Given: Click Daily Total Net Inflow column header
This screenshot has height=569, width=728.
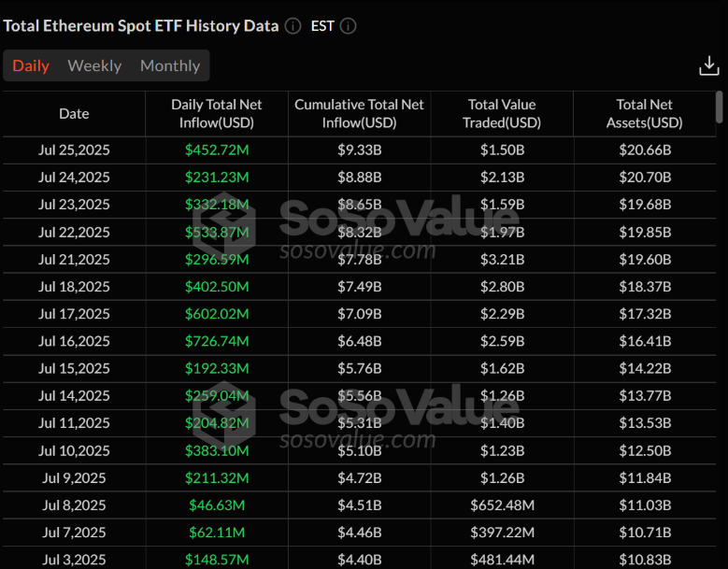Looking at the screenshot, I should 217,114.
